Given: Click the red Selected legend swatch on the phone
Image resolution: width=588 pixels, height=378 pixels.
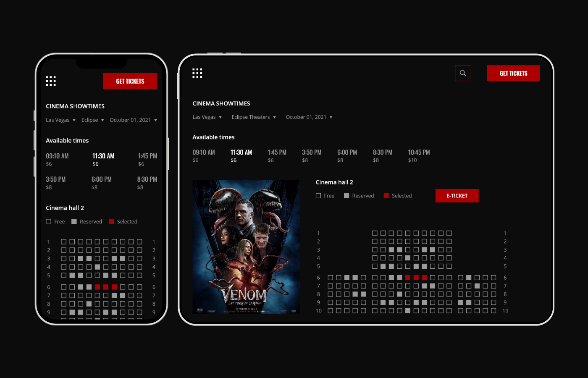Looking at the screenshot, I should (x=111, y=222).
